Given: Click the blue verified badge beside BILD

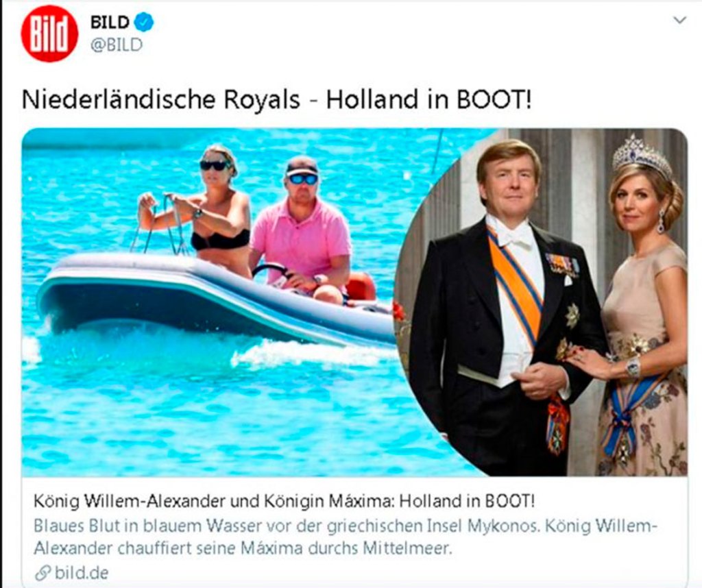Looking at the screenshot, I should (x=144, y=23).
